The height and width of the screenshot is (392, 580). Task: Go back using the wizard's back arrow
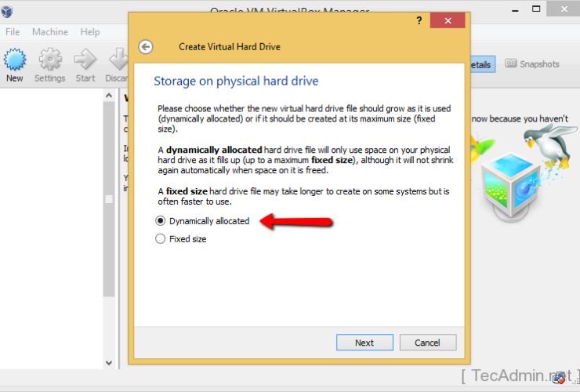tap(145, 47)
